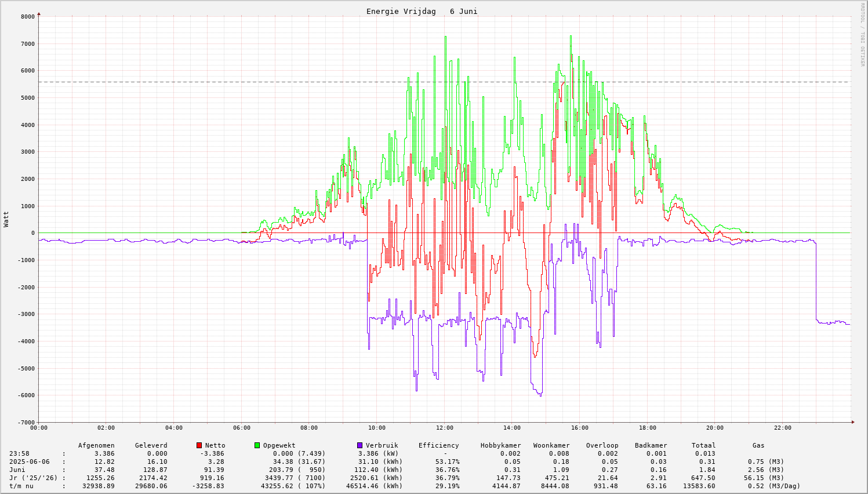
Task: Click the 12:00 time axis label
Action: click(444, 428)
